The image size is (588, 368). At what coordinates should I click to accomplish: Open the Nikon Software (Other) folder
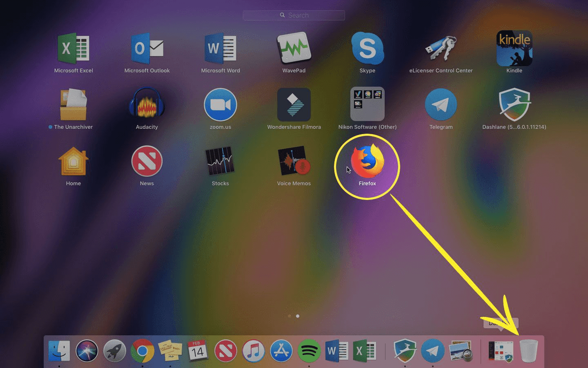pyautogui.click(x=367, y=105)
